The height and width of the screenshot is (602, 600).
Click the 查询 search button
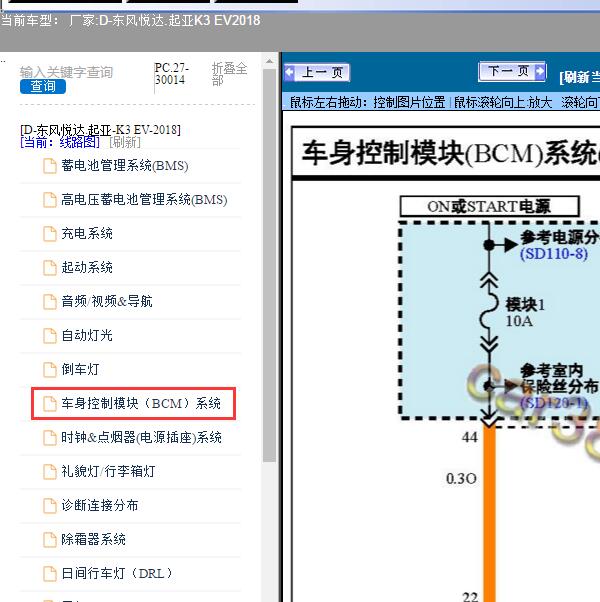[x=43, y=86]
